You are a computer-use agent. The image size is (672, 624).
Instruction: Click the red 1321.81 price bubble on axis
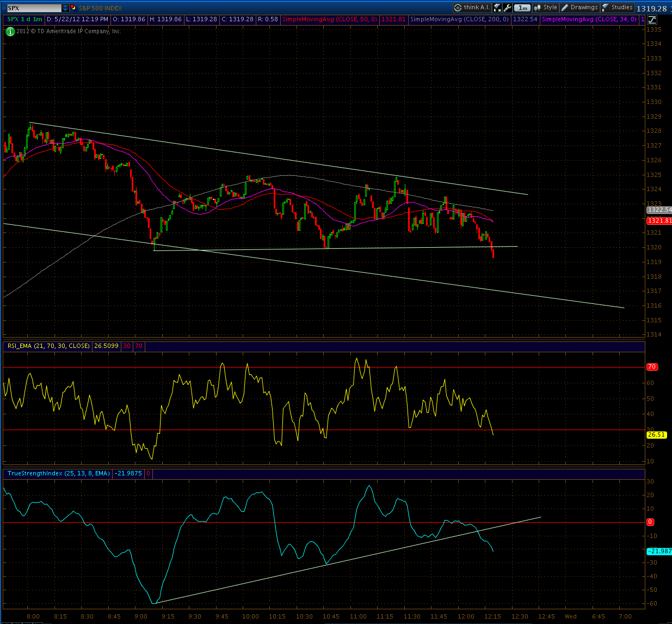[x=658, y=221]
